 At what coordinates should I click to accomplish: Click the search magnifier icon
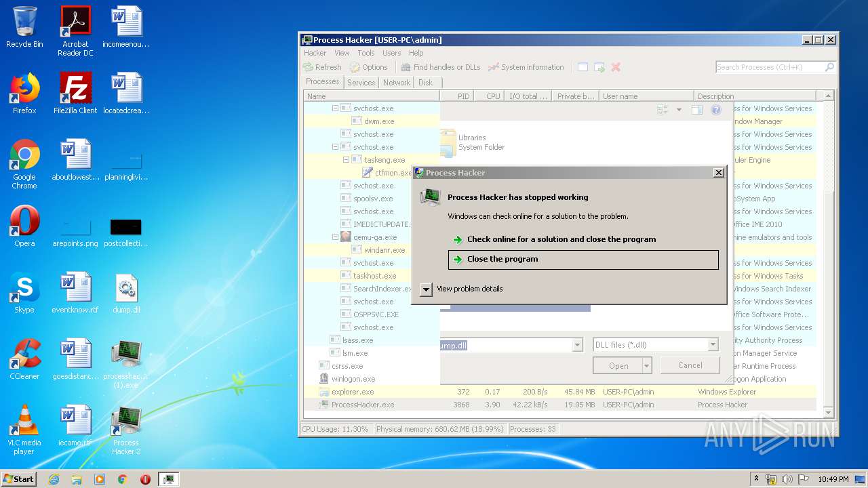point(829,67)
